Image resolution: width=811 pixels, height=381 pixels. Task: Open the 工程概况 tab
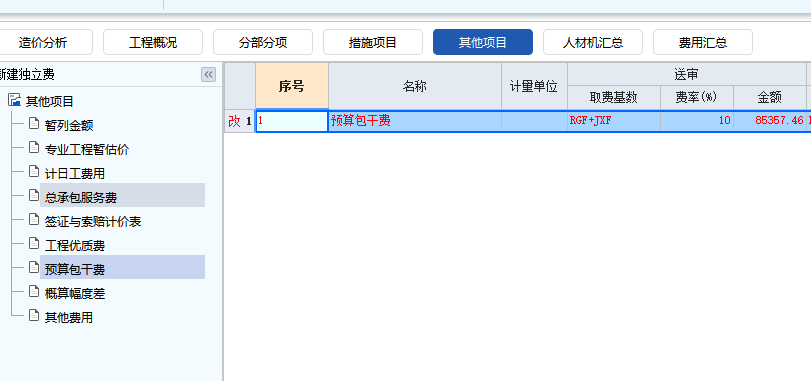(153, 42)
